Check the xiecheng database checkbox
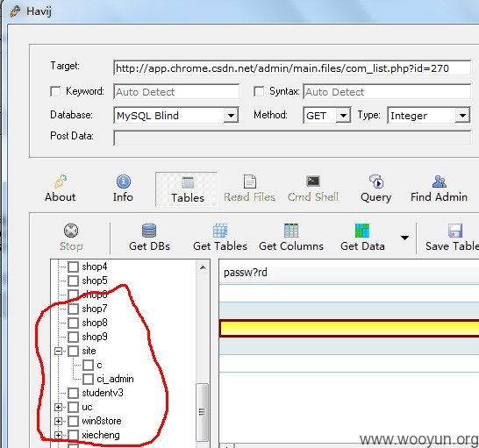479x448 pixels. pyautogui.click(x=73, y=435)
